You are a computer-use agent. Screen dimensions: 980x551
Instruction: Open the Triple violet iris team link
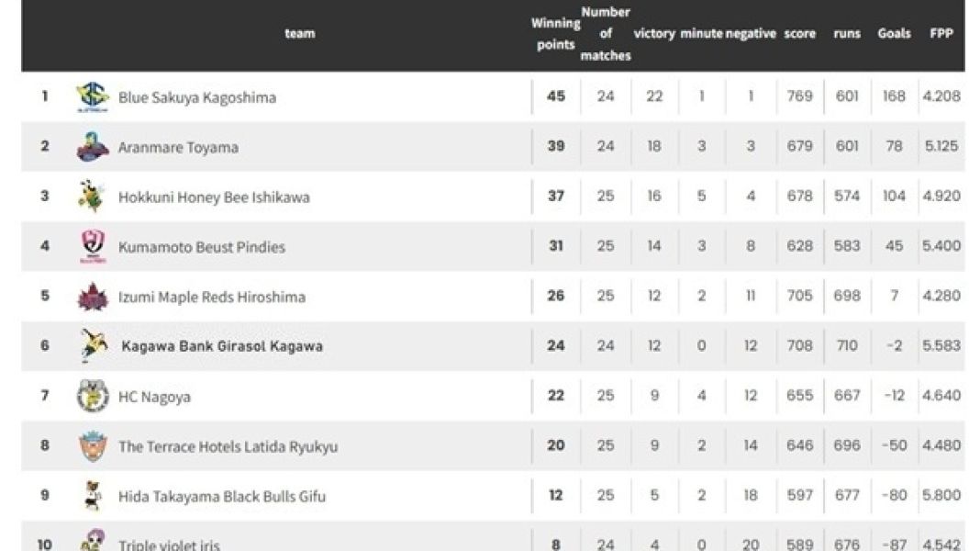pos(169,545)
